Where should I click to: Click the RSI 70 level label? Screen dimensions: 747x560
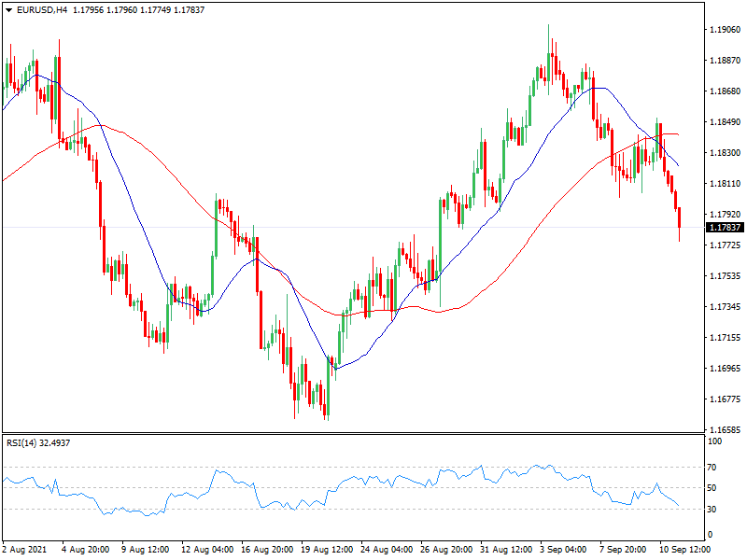[x=712, y=467]
